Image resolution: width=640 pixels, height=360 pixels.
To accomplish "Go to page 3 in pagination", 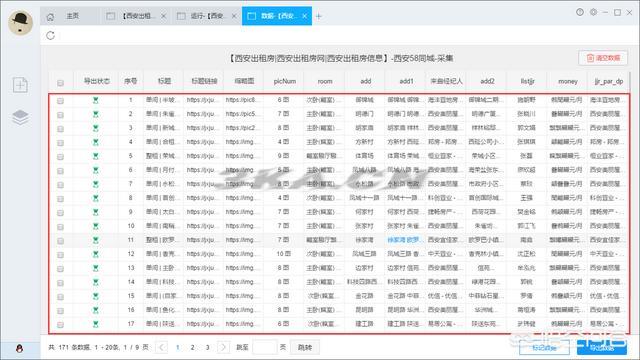I will coord(207,347).
